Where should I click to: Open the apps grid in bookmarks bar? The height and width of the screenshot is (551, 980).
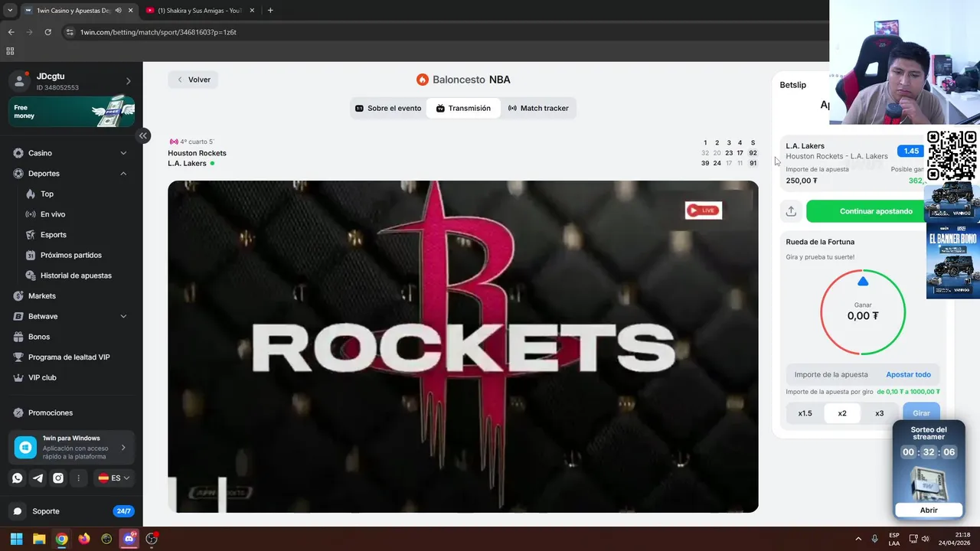click(10, 51)
